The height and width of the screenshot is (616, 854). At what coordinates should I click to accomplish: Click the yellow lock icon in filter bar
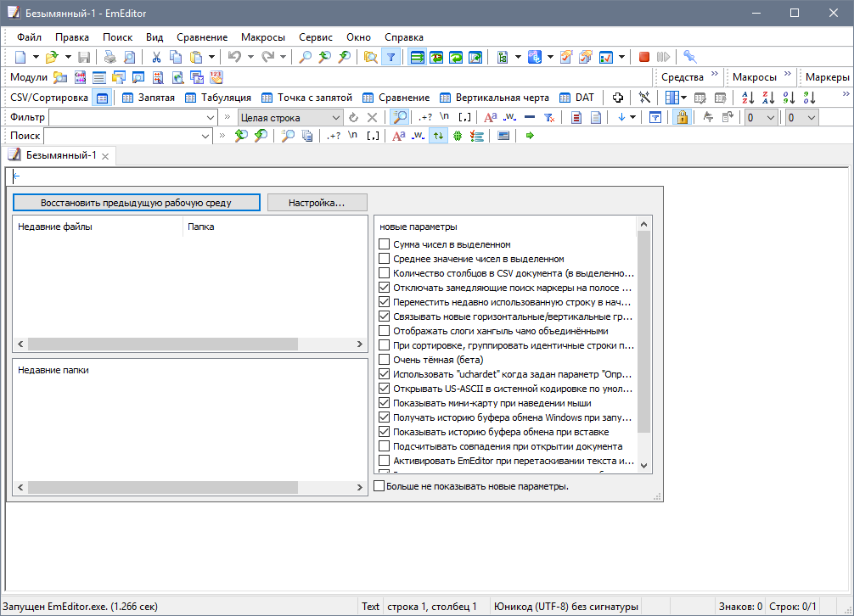[x=682, y=118]
